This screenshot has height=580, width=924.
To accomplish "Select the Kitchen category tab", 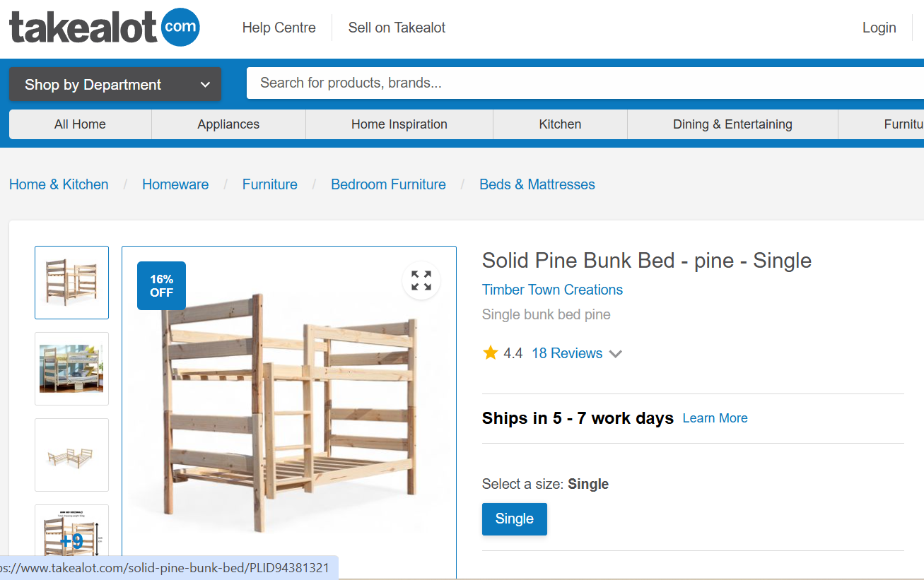I will tap(559, 124).
